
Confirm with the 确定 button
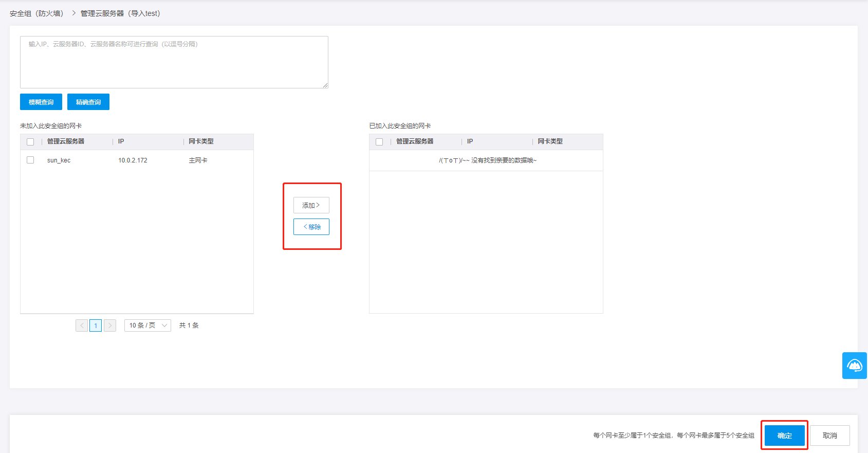pos(785,436)
